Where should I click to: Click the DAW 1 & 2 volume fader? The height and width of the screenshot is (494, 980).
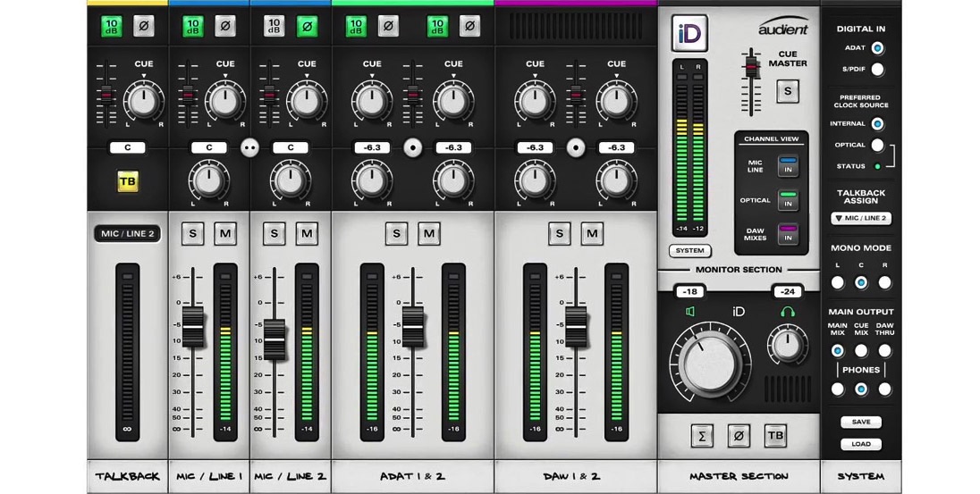[576, 327]
